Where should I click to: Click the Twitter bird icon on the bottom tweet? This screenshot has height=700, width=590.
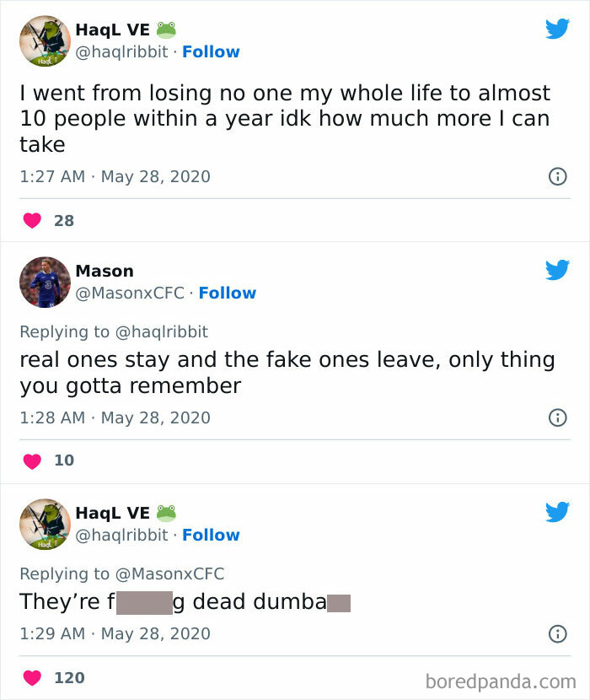(x=557, y=512)
